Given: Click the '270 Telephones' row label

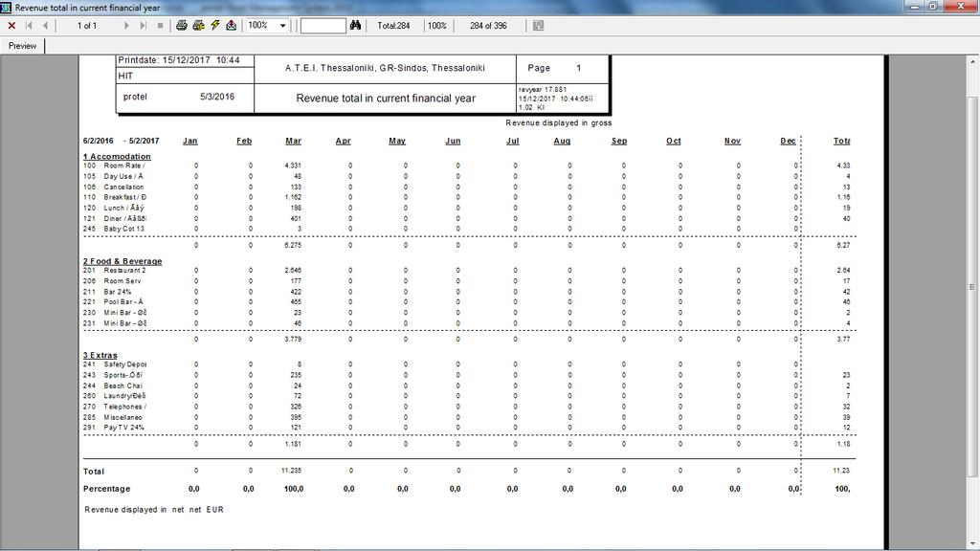Looking at the screenshot, I should [x=115, y=407].
